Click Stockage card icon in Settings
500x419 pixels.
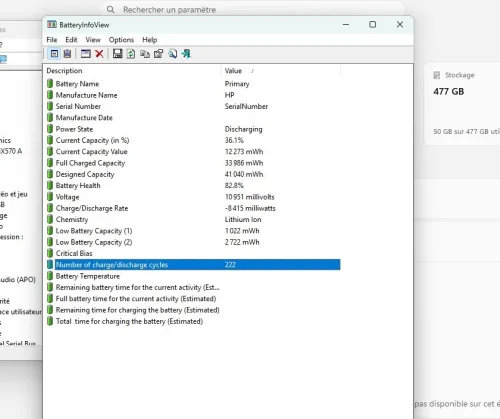point(437,75)
